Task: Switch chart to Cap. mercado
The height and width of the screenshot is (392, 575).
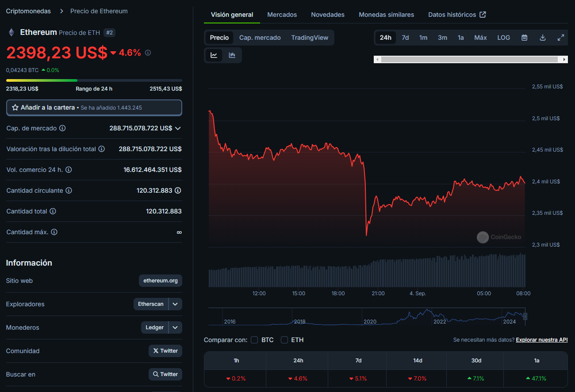Action: [x=260, y=38]
